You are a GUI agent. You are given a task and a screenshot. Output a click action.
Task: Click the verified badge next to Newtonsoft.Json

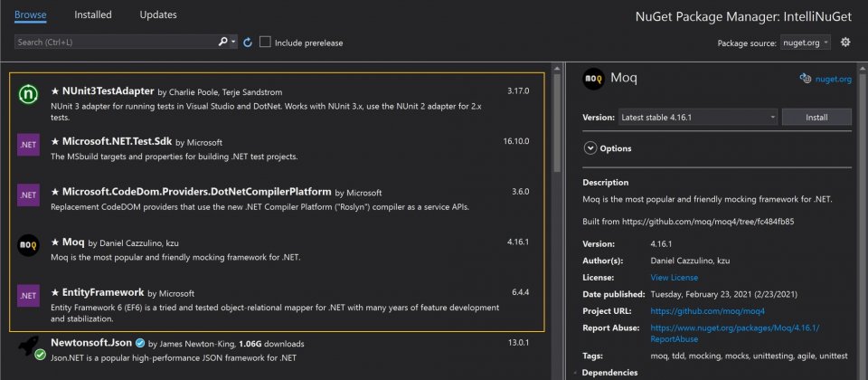[x=141, y=343]
